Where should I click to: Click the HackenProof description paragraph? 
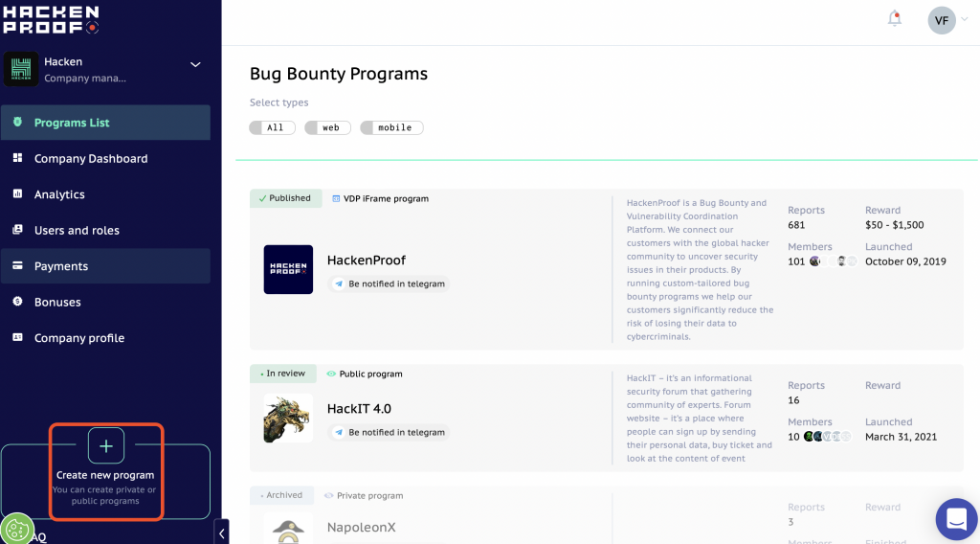coord(700,269)
